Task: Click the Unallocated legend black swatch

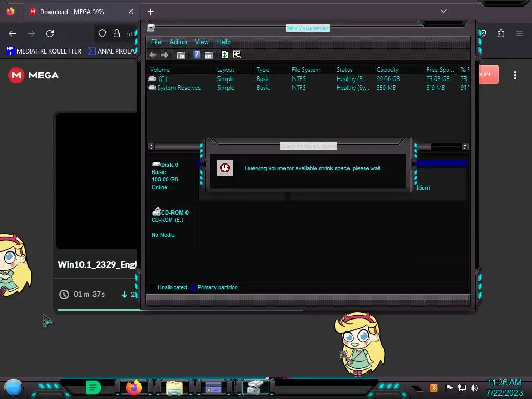Action: pos(152,288)
